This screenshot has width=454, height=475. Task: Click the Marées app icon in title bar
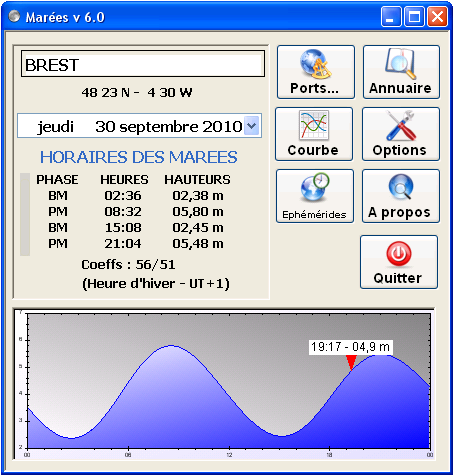[x=14, y=16]
